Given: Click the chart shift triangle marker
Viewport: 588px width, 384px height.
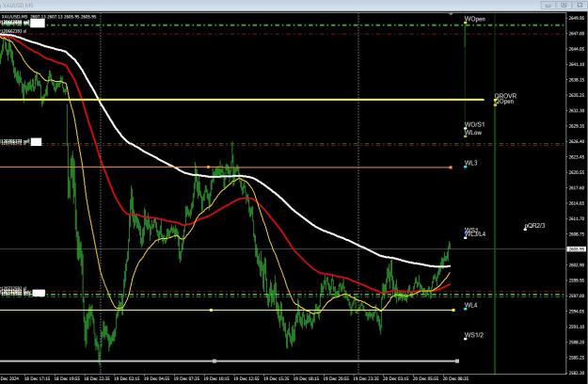Looking at the screenshot, I should click(x=451, y=14).
